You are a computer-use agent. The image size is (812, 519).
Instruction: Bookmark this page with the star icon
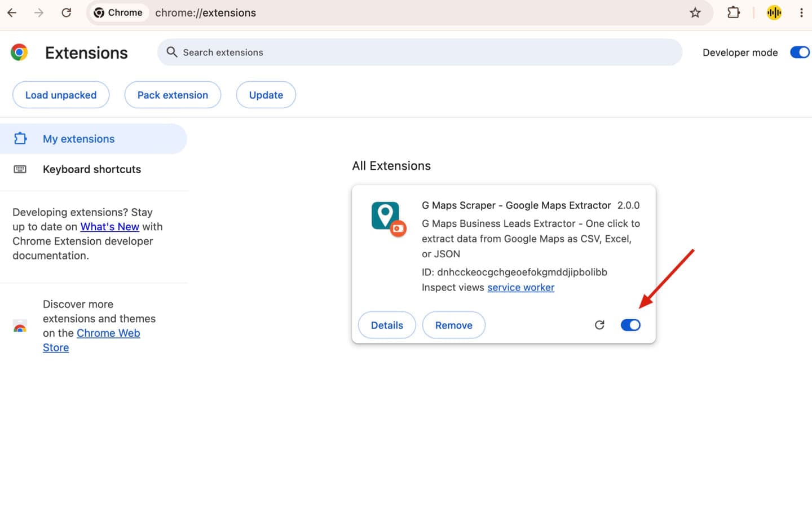[x=695, y=12]
